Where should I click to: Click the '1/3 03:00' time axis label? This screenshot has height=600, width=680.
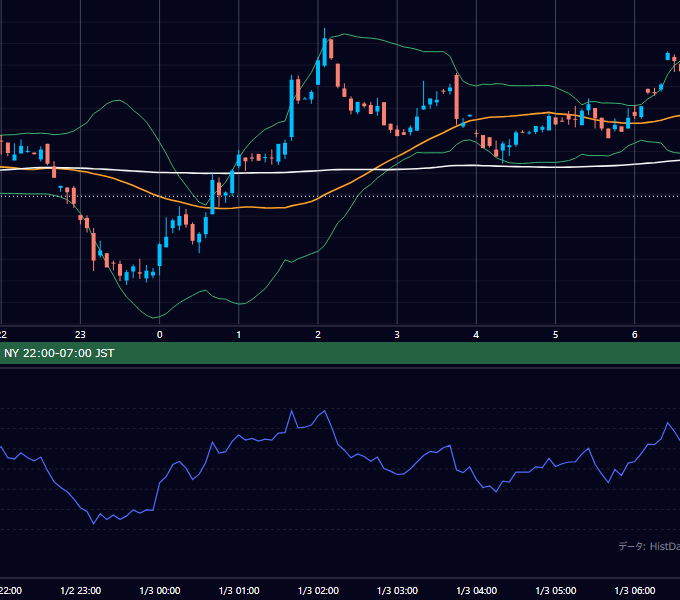(397, 590)
